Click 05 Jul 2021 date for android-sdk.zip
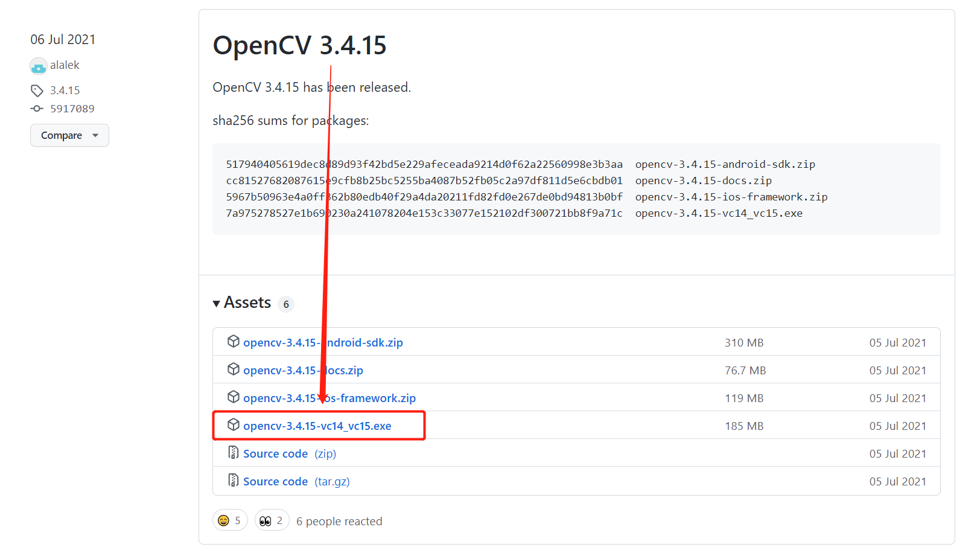 897,342
